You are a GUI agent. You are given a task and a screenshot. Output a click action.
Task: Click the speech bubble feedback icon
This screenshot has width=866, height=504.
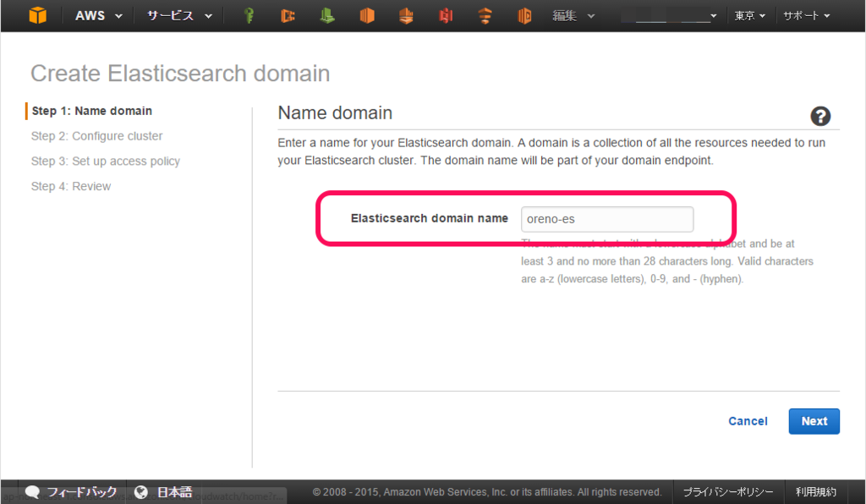[x=33, y=491]
